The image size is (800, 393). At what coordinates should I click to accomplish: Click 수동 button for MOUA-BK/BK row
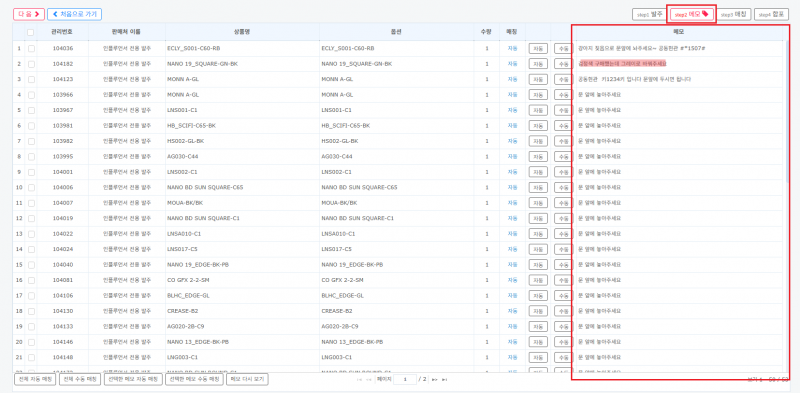[563, 203]
